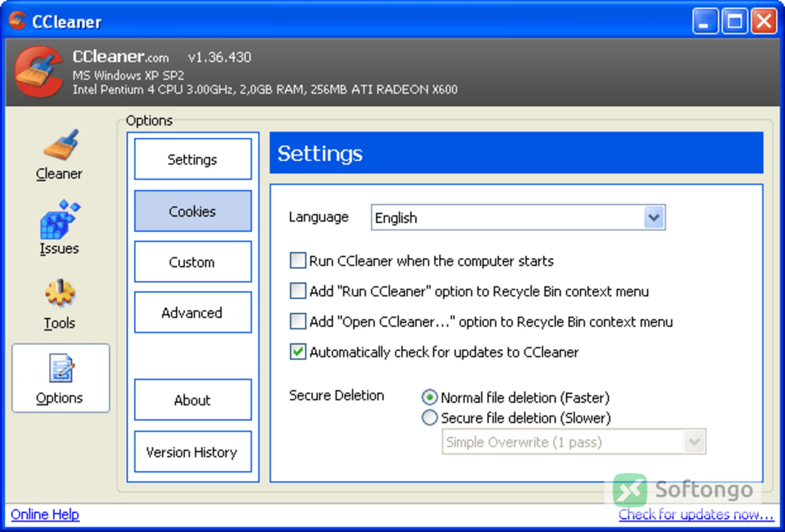The image size is (785, 532).
Task: Open the Online Help link
Action: [x=45, y=514]
